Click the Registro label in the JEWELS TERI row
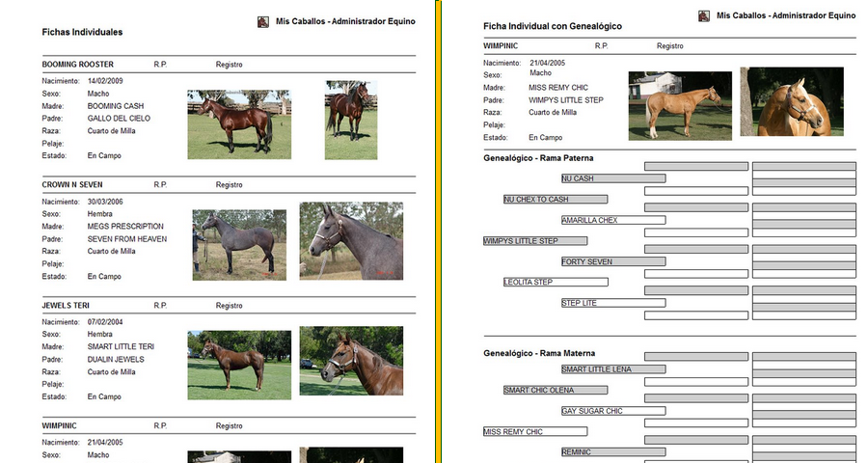Screen dimensions: 868x463 tap(230, 305)
